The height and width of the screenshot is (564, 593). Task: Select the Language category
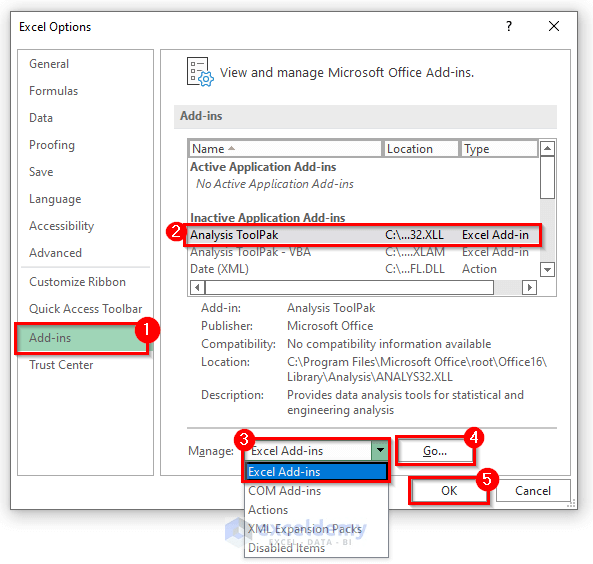[x=55, y=199]
